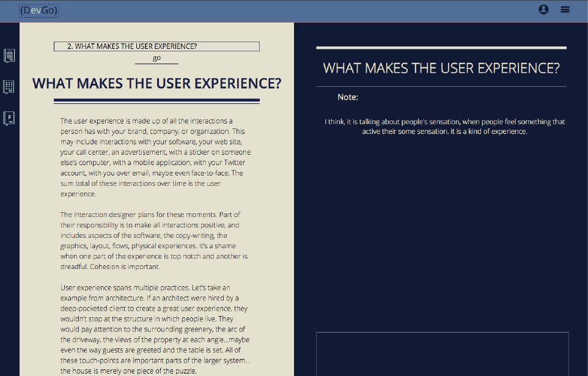Open the hamburger menu in the header
Image resolution: width=588 pixels, height=376 pixels.
[565, 9]
